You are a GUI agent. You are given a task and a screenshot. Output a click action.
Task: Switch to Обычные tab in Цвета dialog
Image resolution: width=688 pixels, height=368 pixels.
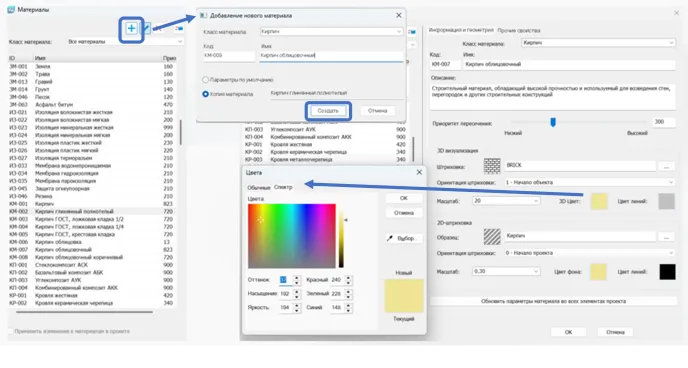(x=258, y=188)
